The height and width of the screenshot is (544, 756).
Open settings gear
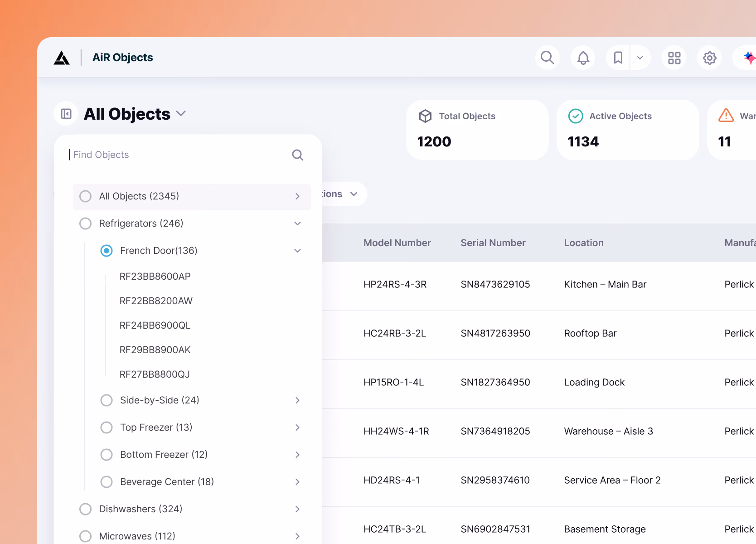(x=709, y=58)
